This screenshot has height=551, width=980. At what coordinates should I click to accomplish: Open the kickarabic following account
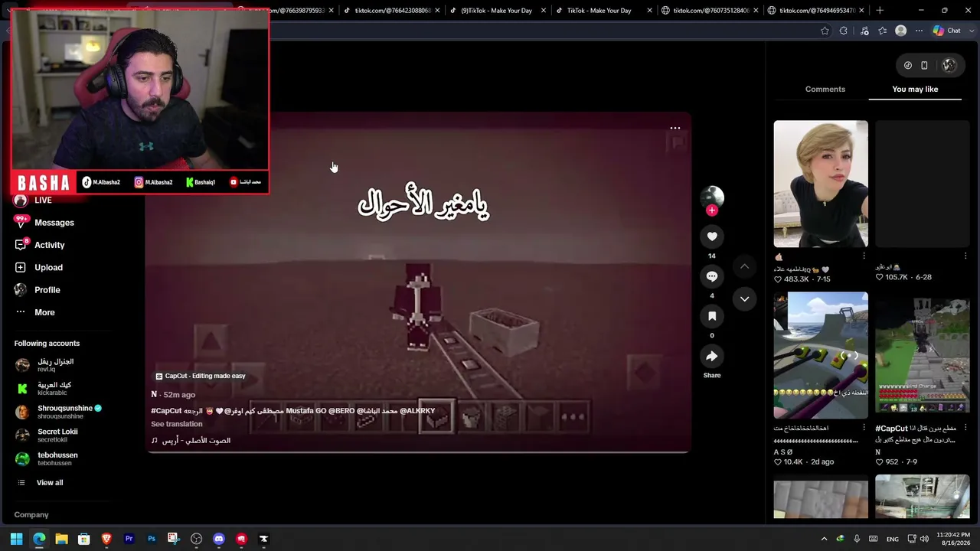tap(44, 389)
